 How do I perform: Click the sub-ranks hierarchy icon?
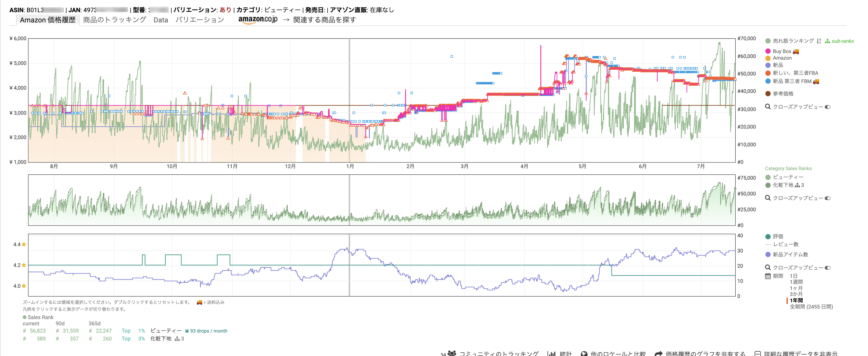pos(827,41)
